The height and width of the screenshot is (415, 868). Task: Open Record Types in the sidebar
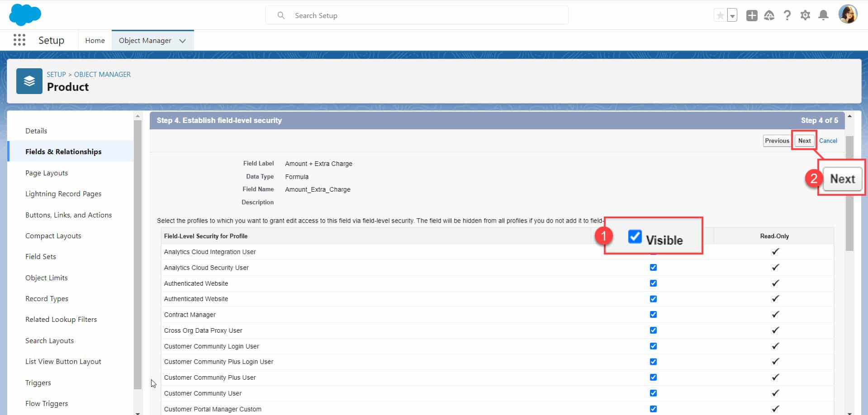47,298
